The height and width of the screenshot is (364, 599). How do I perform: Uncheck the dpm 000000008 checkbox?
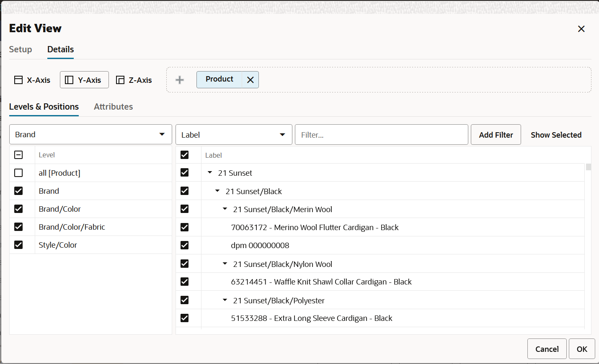pyautogui.click(x=184, y=245)
